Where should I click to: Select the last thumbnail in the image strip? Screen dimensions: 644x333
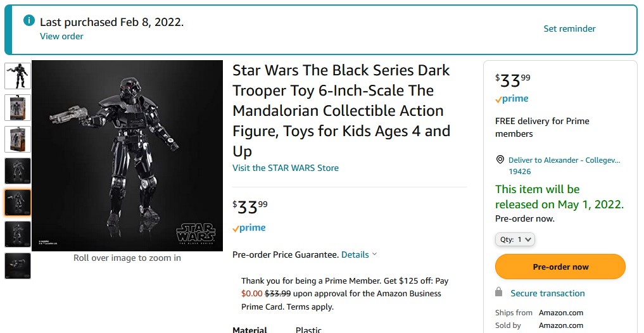coord(18,265)
